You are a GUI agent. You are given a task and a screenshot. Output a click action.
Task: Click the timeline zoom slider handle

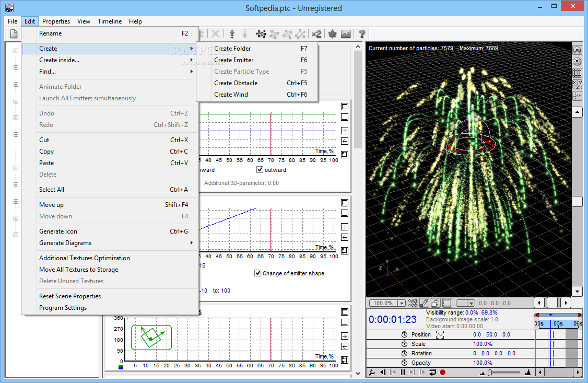coord(490,373)
